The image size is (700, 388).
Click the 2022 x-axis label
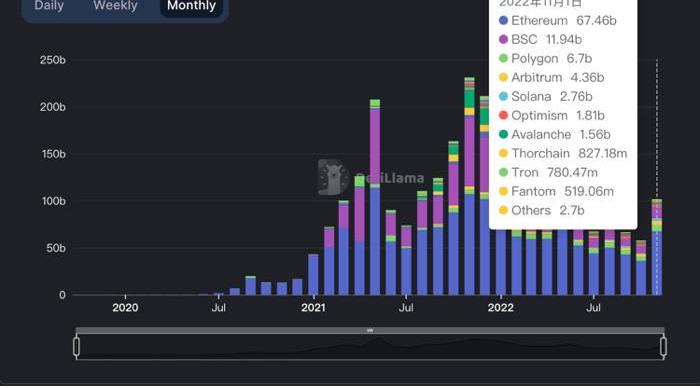coord(501,308)
